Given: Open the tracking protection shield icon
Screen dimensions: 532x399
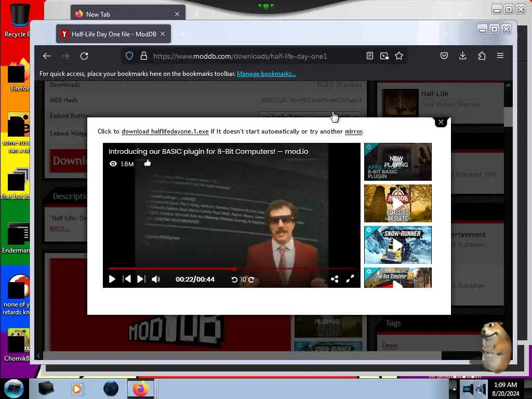Looking at the screenshot, I should point(129,56).
